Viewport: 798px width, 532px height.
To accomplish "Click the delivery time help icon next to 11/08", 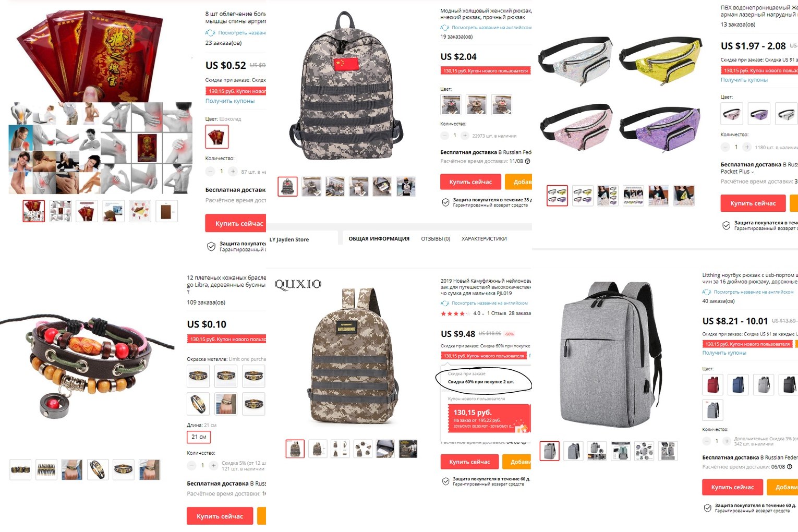I will (x=527, y=161).
